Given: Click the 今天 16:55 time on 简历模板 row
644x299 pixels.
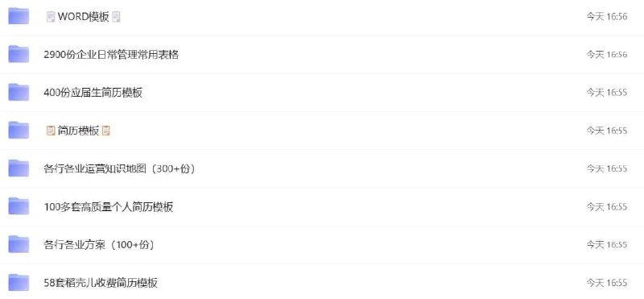Looking at the screenshot, I should [607, 131].
